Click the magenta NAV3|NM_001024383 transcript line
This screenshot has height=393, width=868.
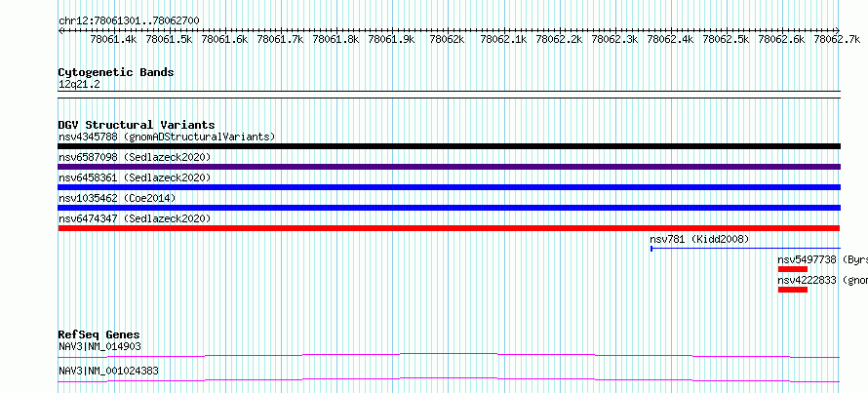tap(449, 379)
